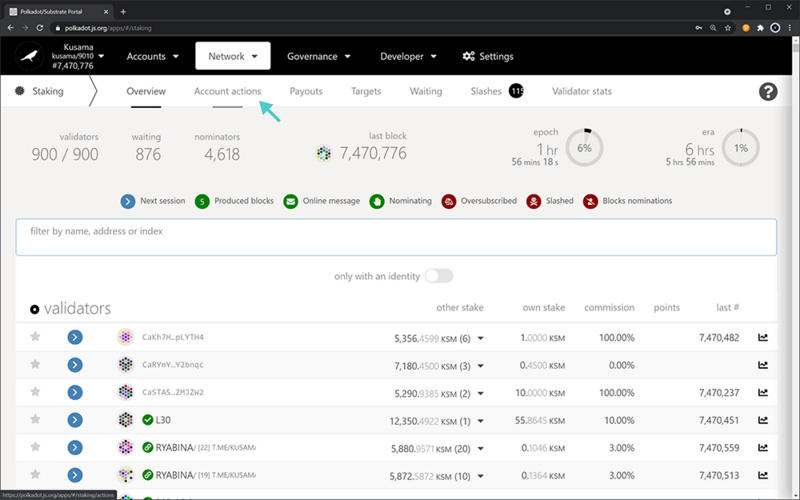This screenshot has width=800, height=500.
Task: Click the last block number 7,470,776
Action: tap(373, 153)
